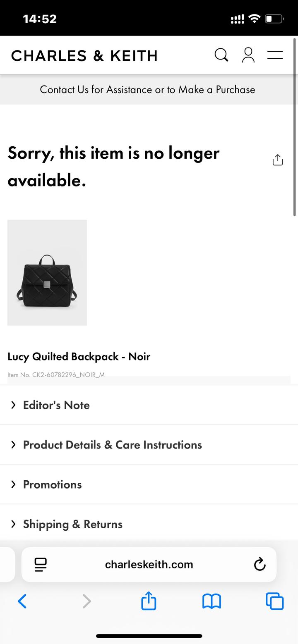Expand the Promotions section

(52, 484)
